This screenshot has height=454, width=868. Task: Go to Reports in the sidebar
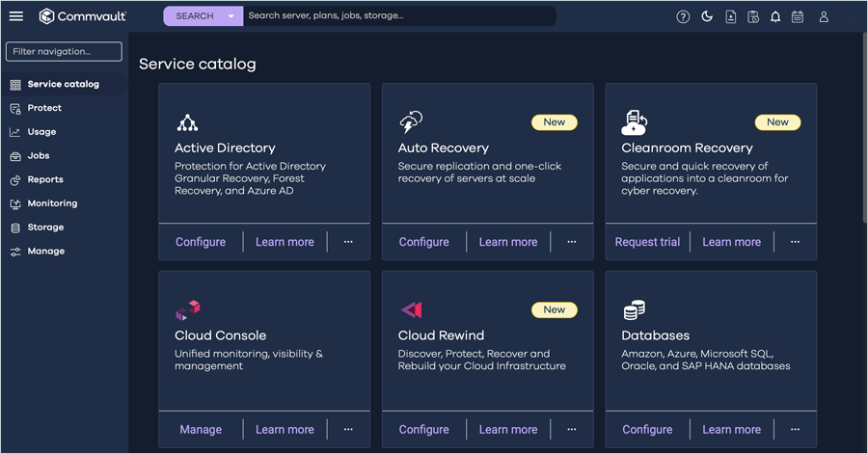pyautogui.click(x=45, y=179)
